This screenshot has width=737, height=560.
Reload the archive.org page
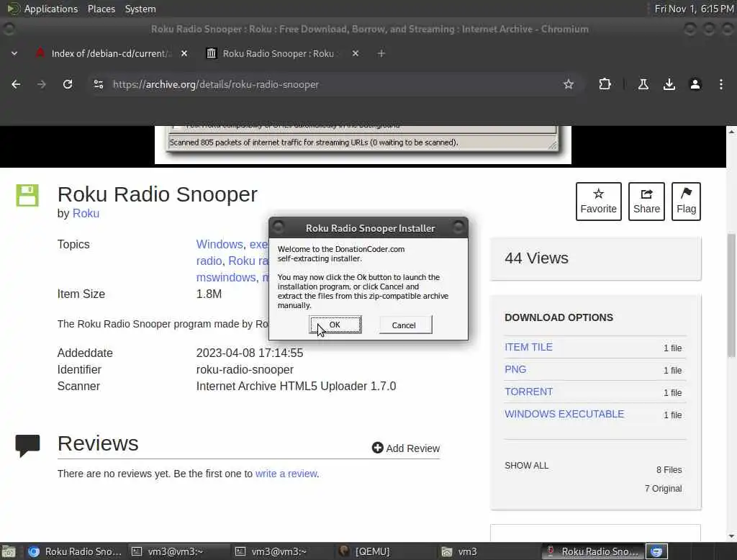point(68,85)
